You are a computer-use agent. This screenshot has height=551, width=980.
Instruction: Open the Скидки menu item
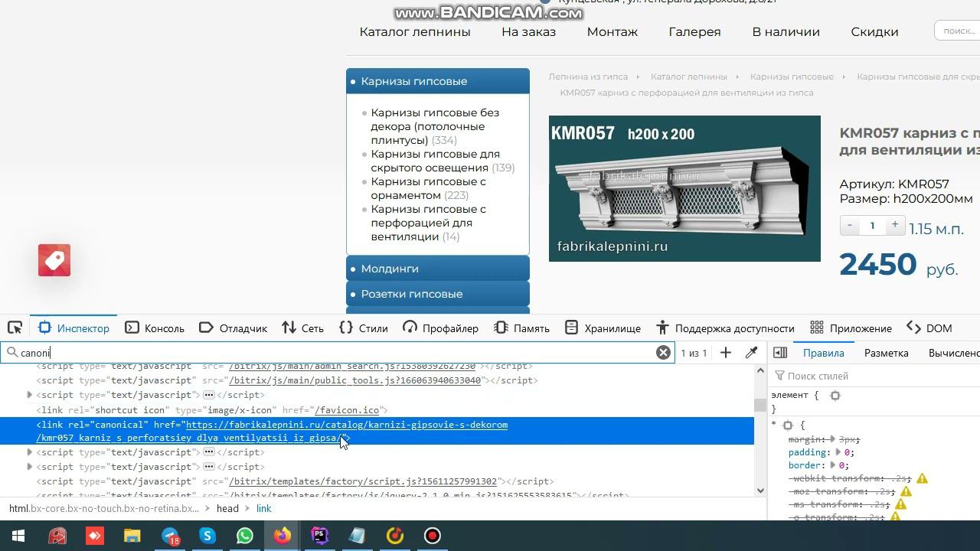coord(874,31)
